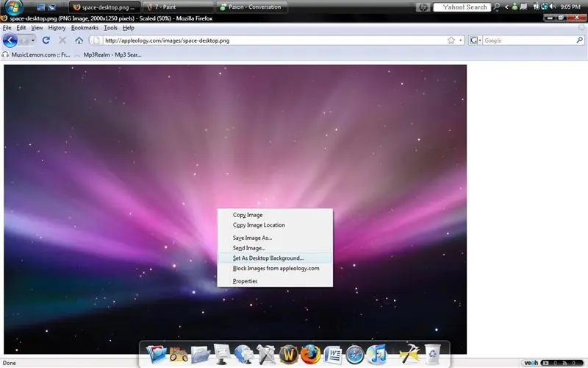Click the volume speaker tray icon
Screen dimensions: 588x368
pos(553,7)
